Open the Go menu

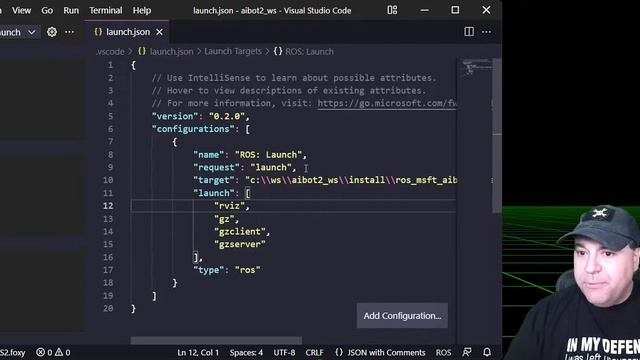[x=47, y=10]
